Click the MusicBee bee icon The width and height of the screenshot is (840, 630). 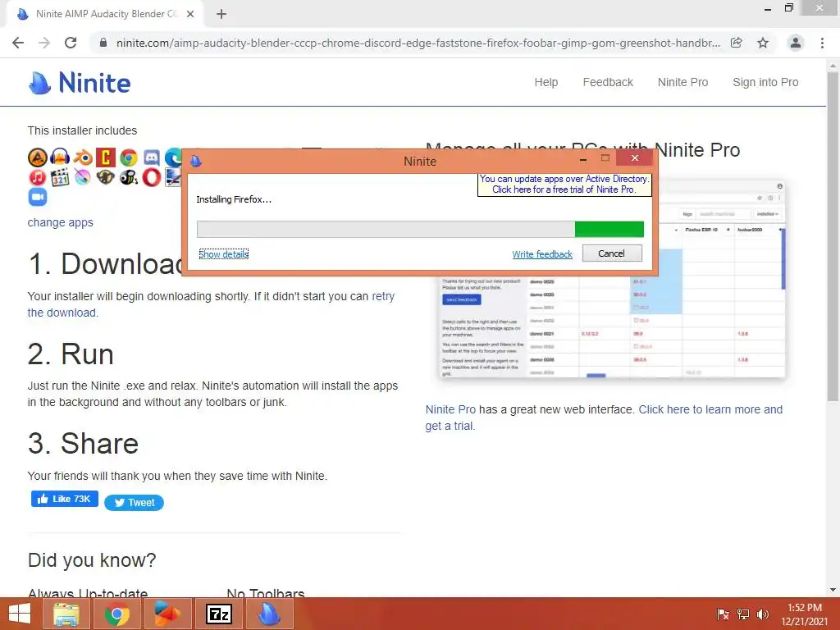click(129, 177)
